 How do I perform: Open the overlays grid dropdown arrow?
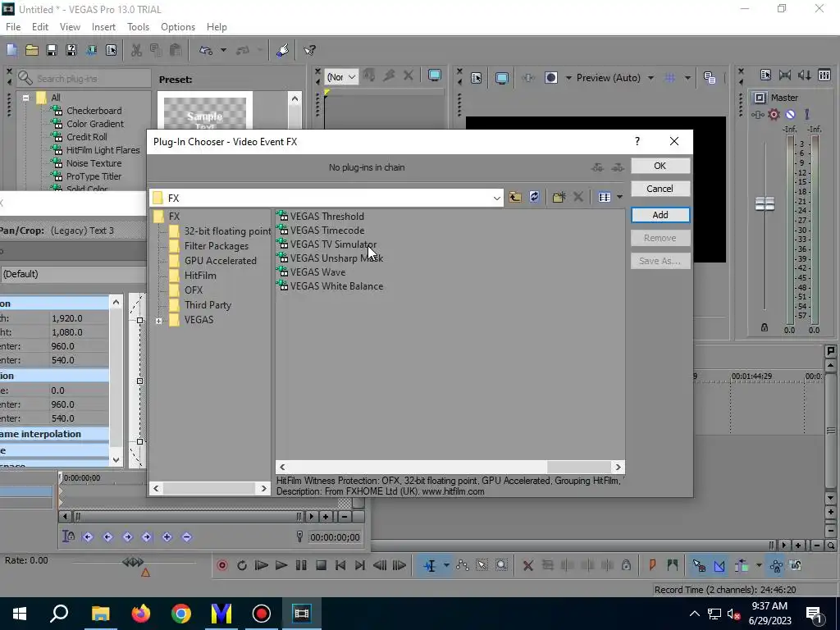(687, 78)
